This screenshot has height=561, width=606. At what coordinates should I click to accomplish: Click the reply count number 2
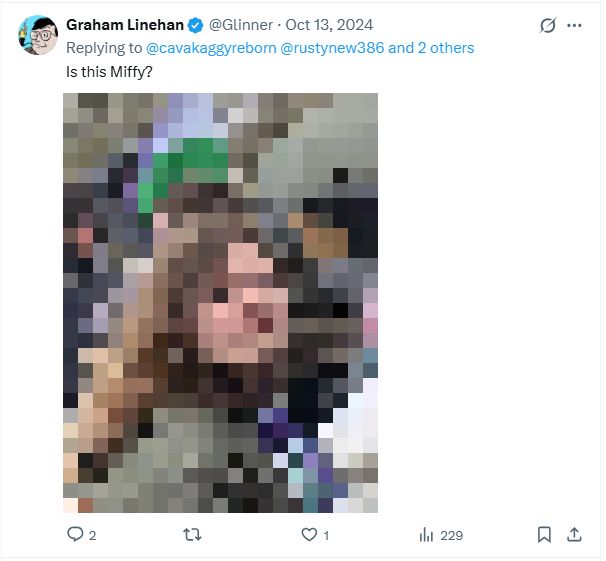pos(92,535)
